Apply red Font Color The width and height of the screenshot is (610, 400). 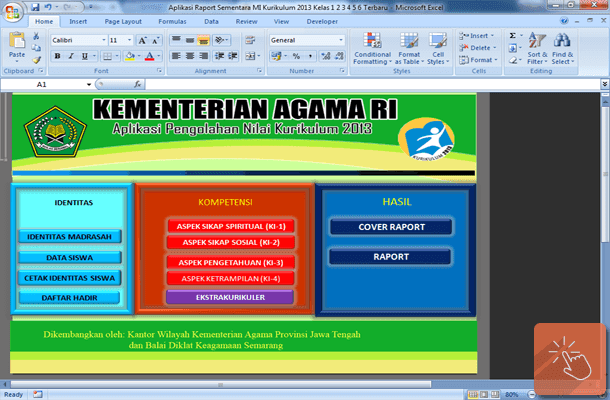click(149, 56)
